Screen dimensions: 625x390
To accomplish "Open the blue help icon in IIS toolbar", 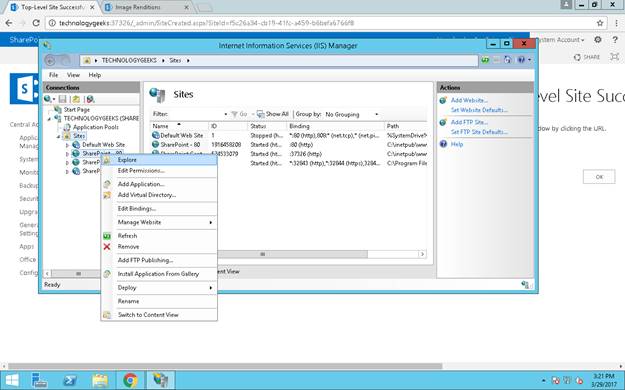I will coord(521,60).
